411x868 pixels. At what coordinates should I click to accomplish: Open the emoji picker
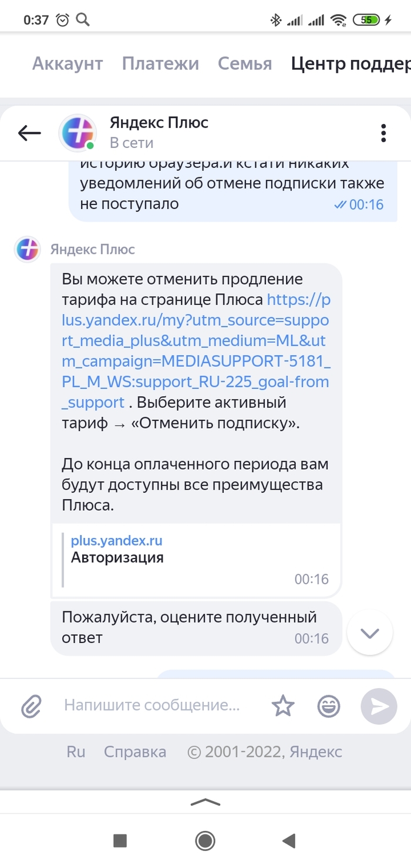(329, 706)
